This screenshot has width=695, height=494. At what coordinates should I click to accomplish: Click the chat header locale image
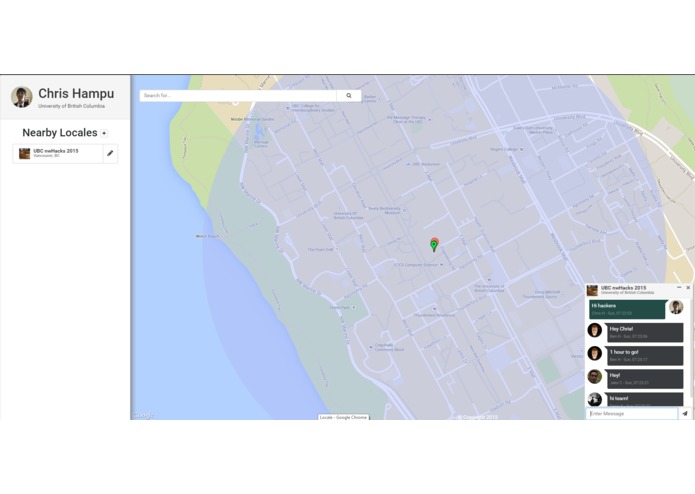click(x=592, y=290)
